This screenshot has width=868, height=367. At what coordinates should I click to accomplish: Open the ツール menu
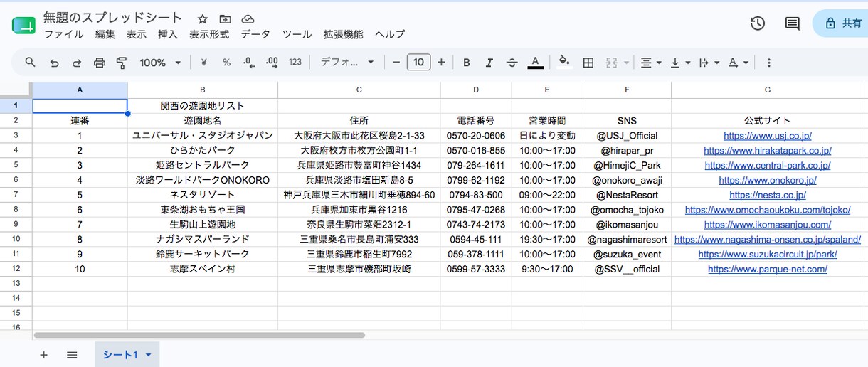pyautogui.click(x=297, y=34)
